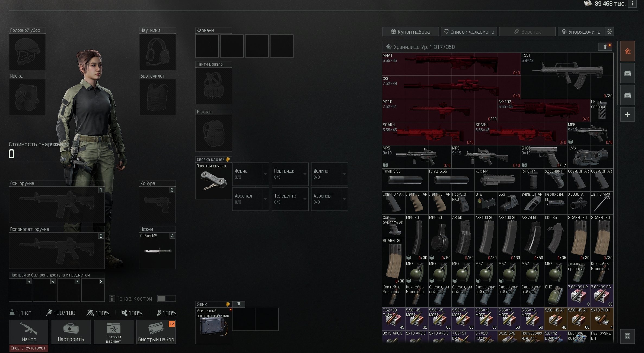Select the Простая связка keychain item
The width and height of the screenshot is (644, 353).
click(x=214, y=181)
